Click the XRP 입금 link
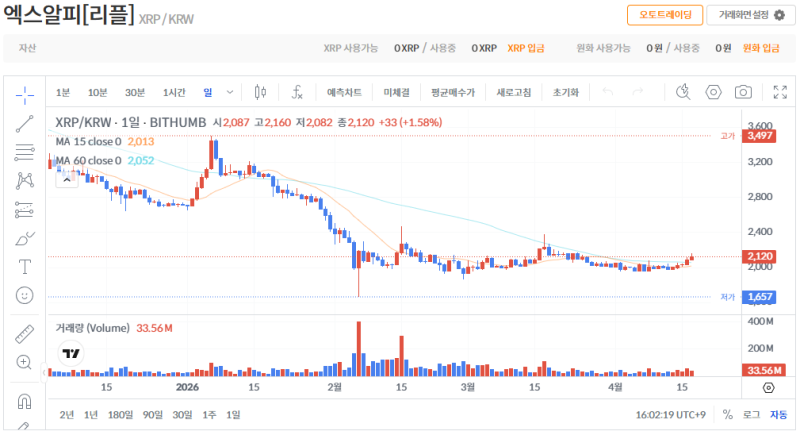The height and width of the screenshot is (435, 800). [526, 48]
